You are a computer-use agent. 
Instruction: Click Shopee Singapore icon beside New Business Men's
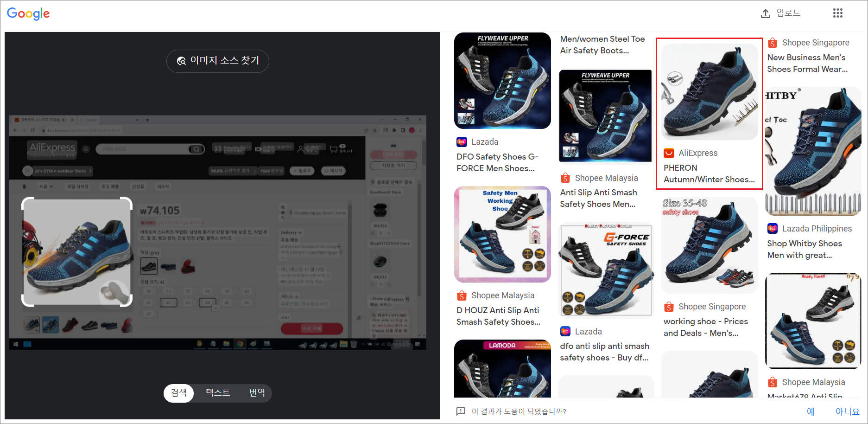773,43
